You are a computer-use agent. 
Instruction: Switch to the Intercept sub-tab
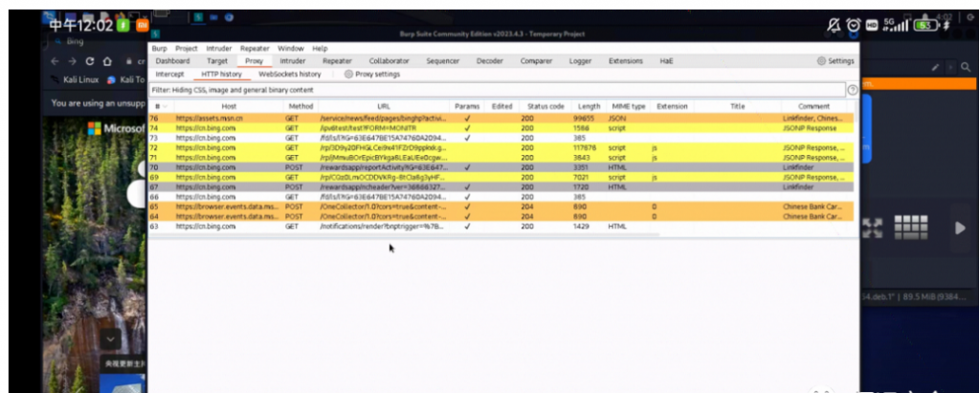[x=170, y=74]
